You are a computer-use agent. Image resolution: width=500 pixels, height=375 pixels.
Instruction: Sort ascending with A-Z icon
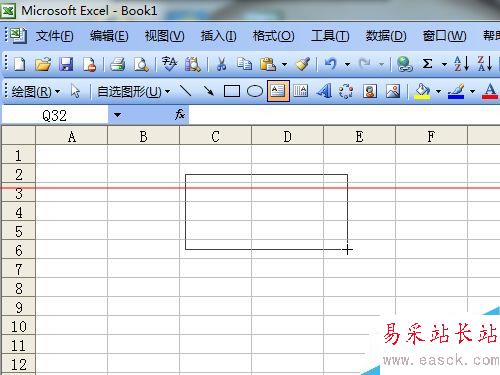click(x=461, y=63)
